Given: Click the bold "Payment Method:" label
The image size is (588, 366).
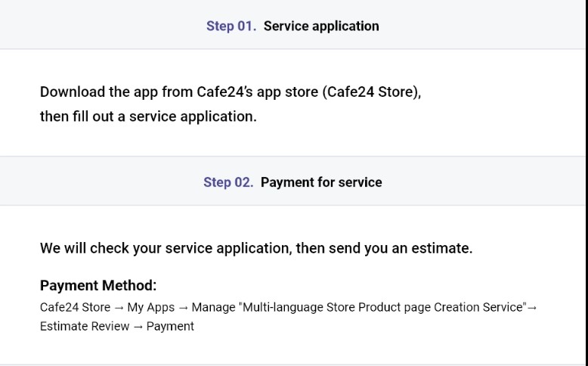Looking at the screenshot, I should pos(98,286).
